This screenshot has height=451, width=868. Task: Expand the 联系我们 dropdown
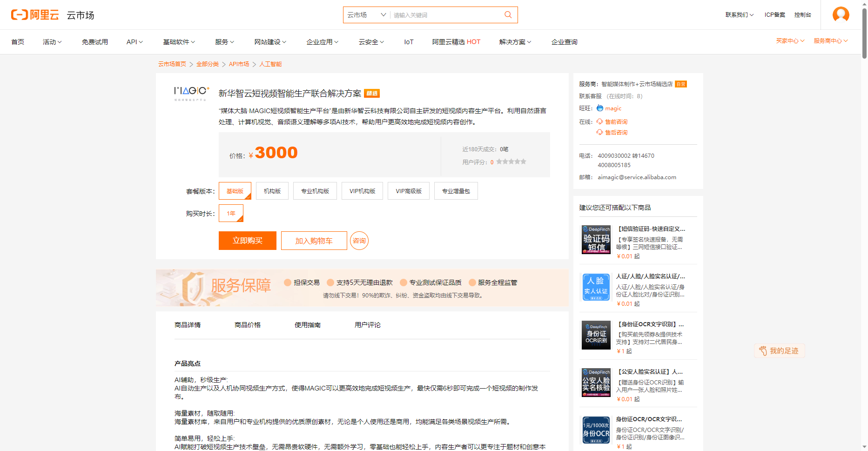pyautogui.click(x=740, y=15)
